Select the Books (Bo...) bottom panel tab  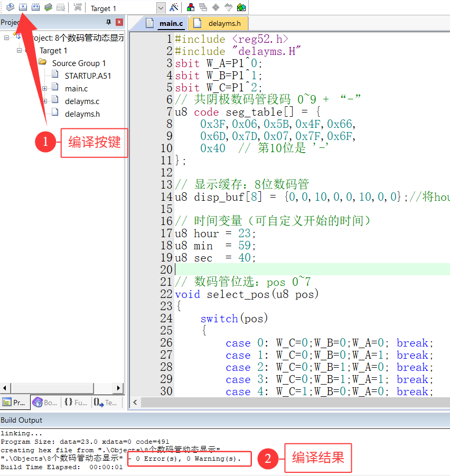tap(45, 403)
